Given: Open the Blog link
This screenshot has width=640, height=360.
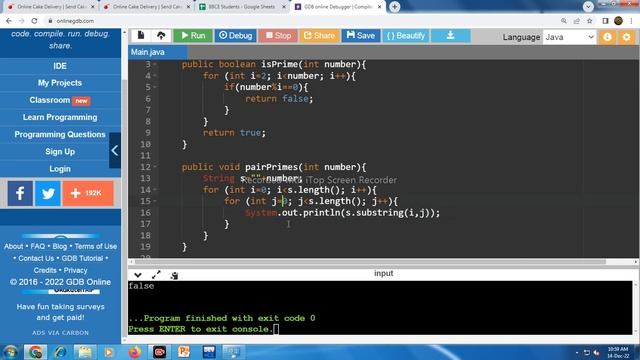Looking at the screenshot, I should [x=60, y=247].
